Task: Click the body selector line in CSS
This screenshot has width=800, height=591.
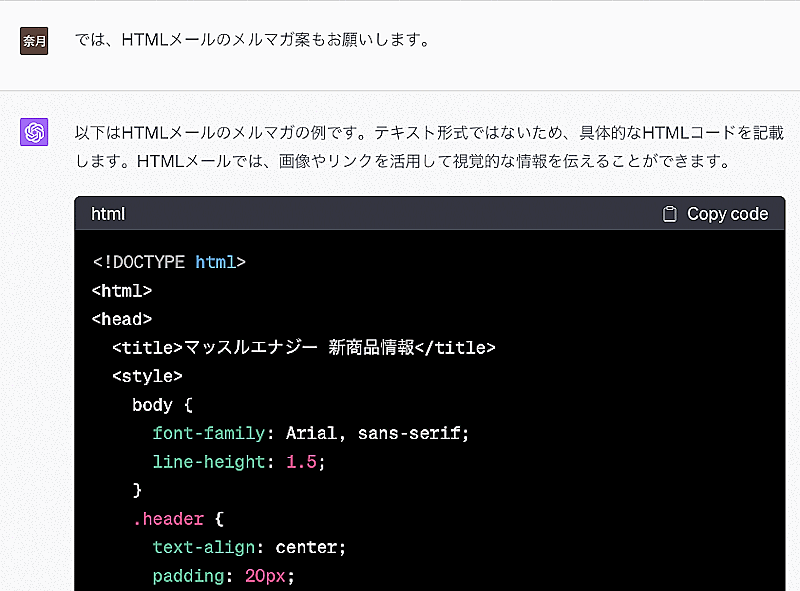Action: click(x=160, y=405)
